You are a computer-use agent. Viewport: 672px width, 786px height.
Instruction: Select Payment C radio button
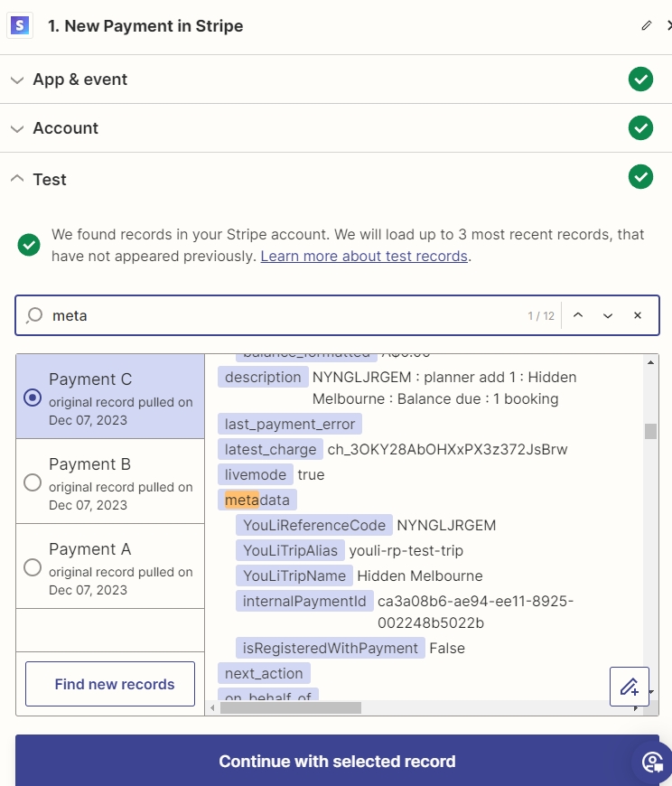pos(33,398)
